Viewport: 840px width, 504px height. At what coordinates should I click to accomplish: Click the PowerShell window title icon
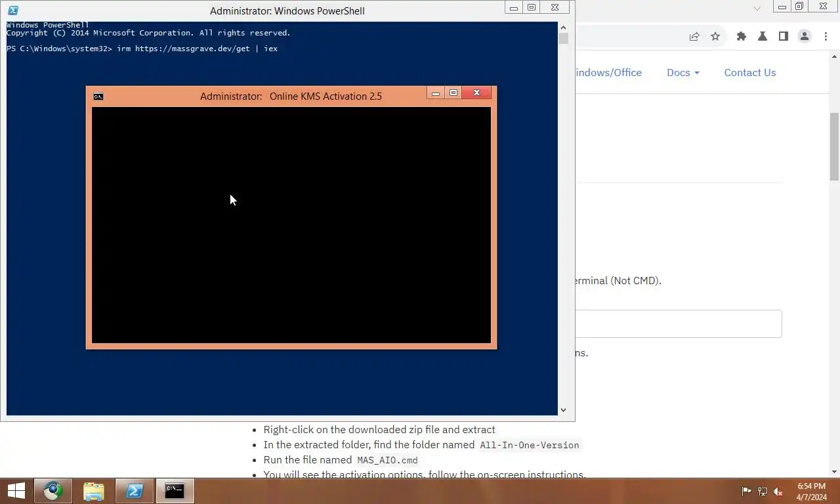tap(12, 10)
